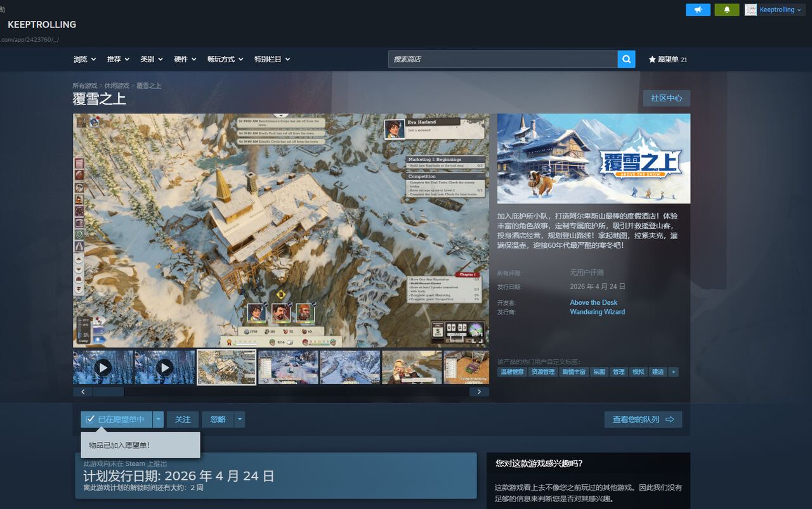Click 计划发行日期 banner text
The image size is (812, 509).
tap(178, 476)
